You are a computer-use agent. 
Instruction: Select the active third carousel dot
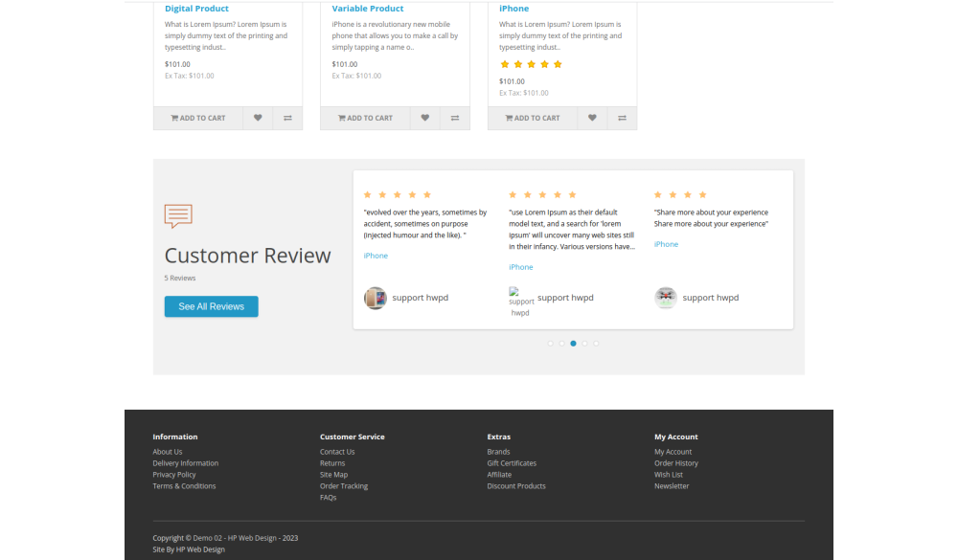[x=573, y=343]
